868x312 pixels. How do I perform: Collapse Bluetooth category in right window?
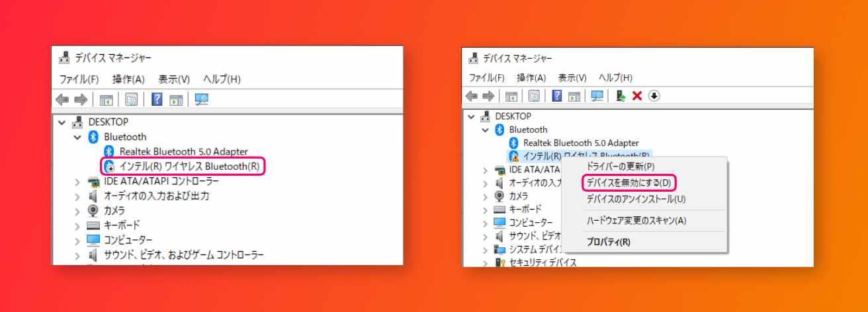point(486,130)
